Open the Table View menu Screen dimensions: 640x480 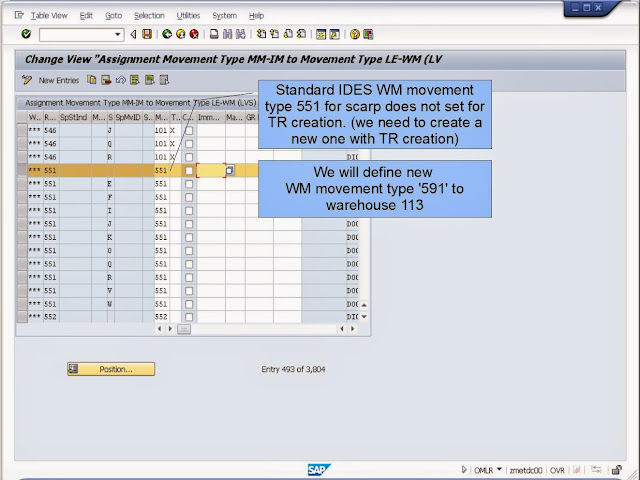(x=49, y=16)
